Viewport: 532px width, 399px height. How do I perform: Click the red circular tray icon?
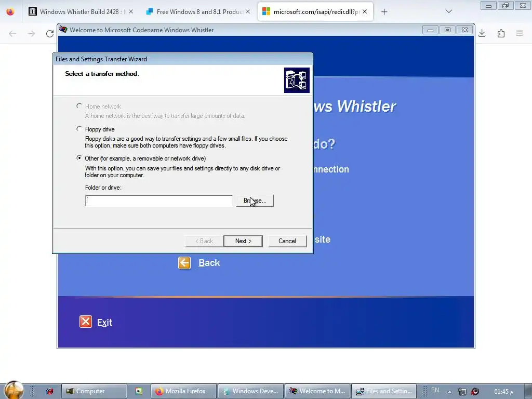pos(475,392)
